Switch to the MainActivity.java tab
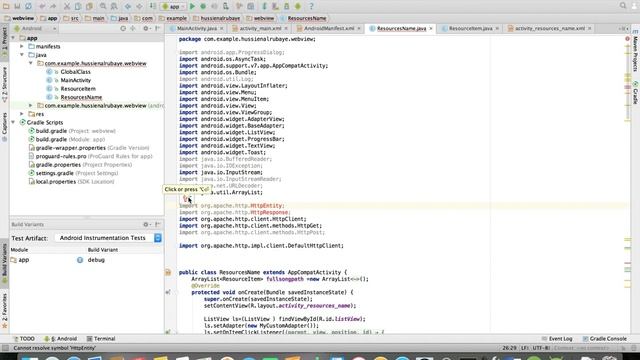Image resolution: width=640 pixels, height=360 pixels. tap(196, 29)
